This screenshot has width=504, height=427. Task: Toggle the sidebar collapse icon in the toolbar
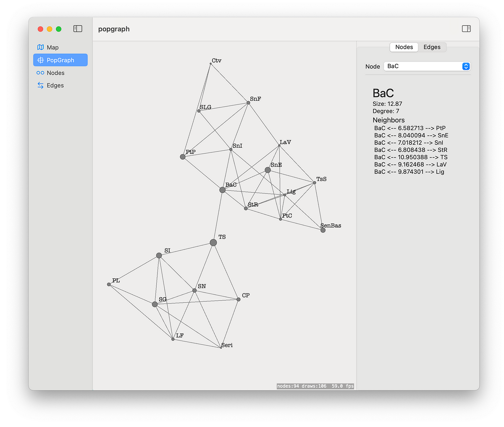77,29
